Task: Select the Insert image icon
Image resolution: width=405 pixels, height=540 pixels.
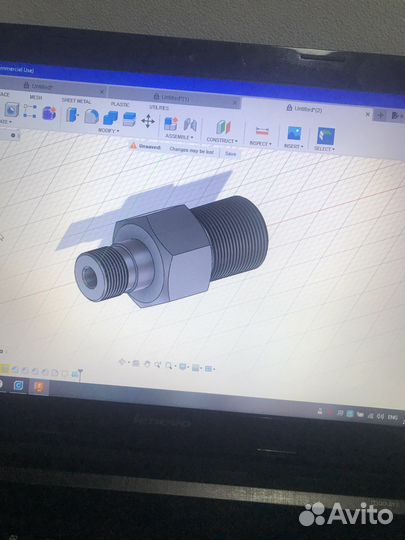Action: (294, 133)
